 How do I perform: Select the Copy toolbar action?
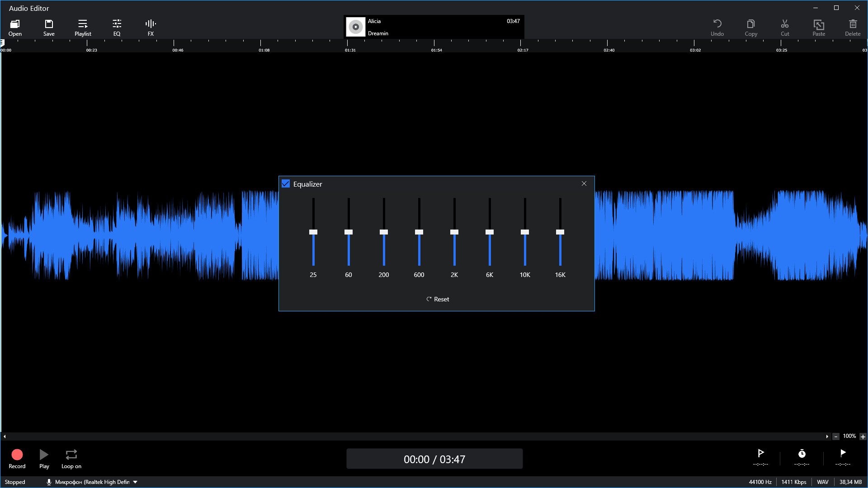(x=750, y=27)
